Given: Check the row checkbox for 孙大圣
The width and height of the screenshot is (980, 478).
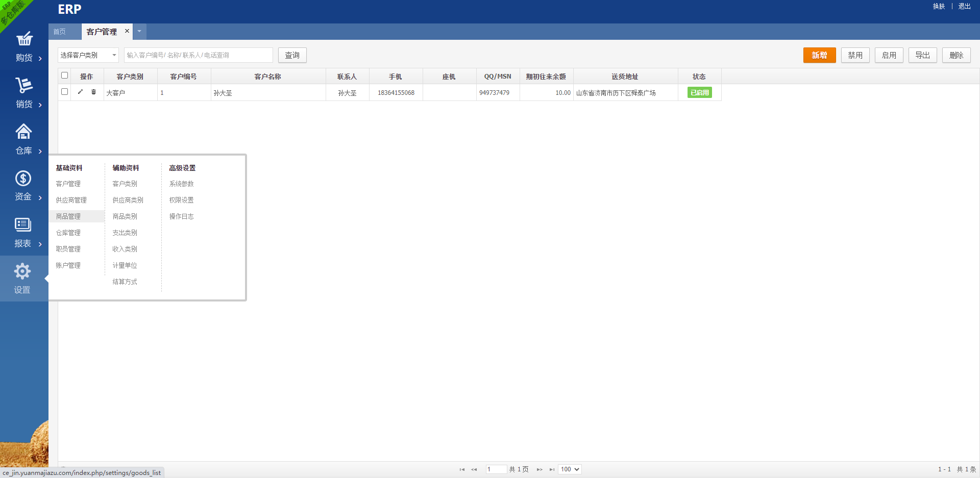Looking at the screenshot, I should [64, 92].
